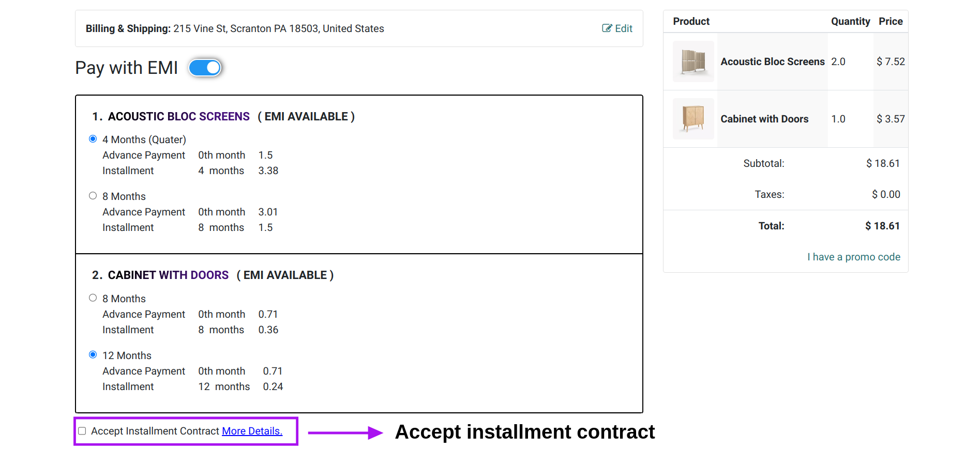Click the Price column header
This screenshot has width=980, height=450.
tap(891, 21)
